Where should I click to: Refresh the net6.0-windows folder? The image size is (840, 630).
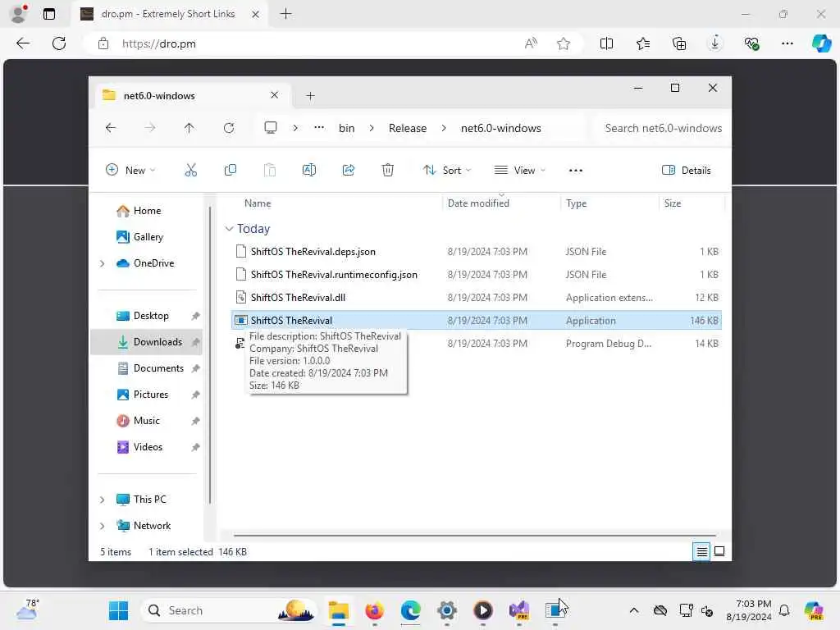pyautogui.click(x=229, y=128)
